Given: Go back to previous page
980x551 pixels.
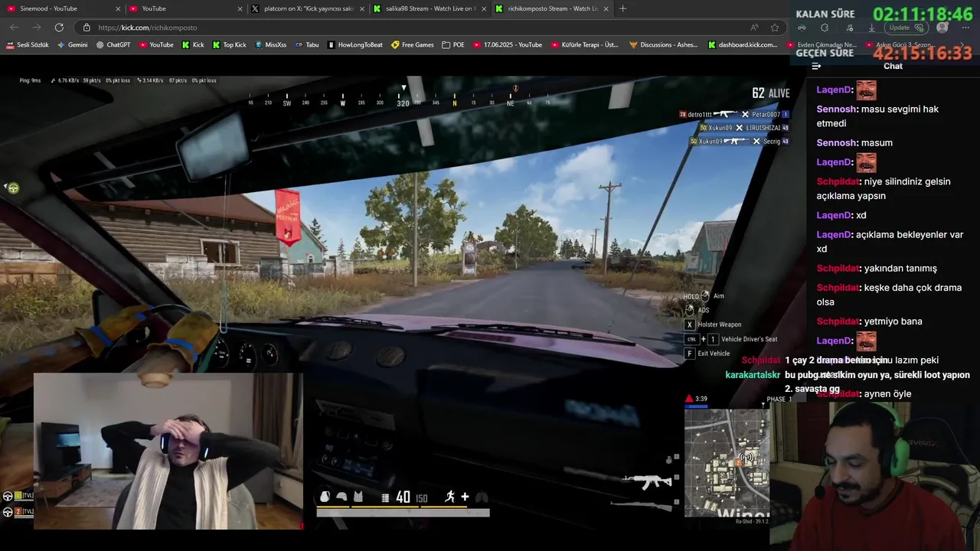Looking at the screenshot, I should (15, 28).
